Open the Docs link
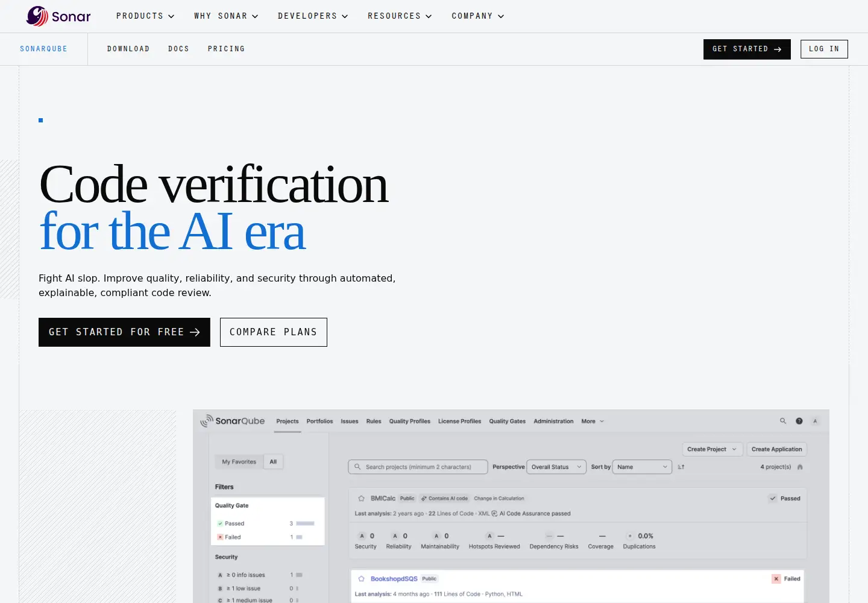 pyautogui.click(x=178, y=49)
